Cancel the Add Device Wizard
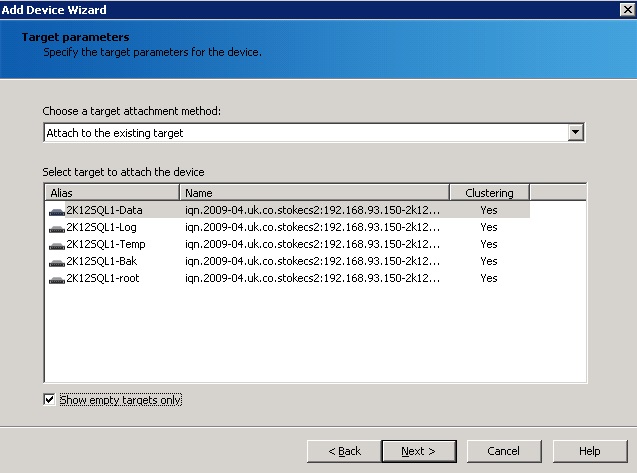This screenshot has height=473, width=637. [x=504, y=451]
